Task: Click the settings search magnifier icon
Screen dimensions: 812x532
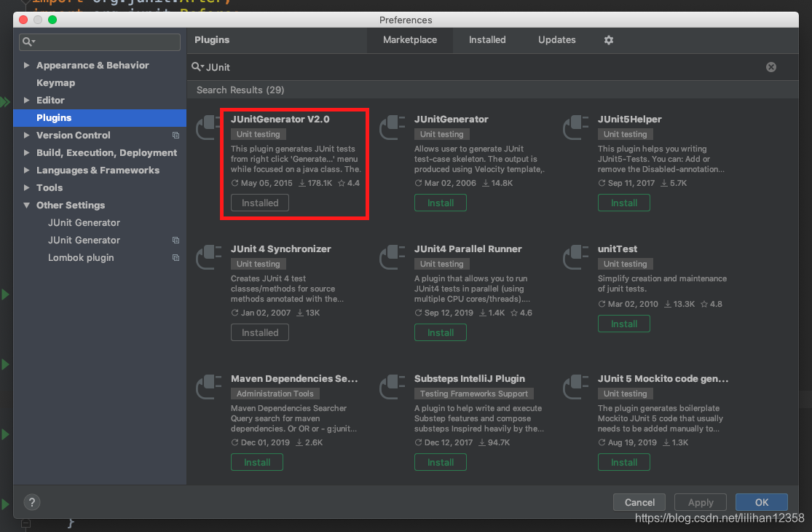Action: (28, 42)
